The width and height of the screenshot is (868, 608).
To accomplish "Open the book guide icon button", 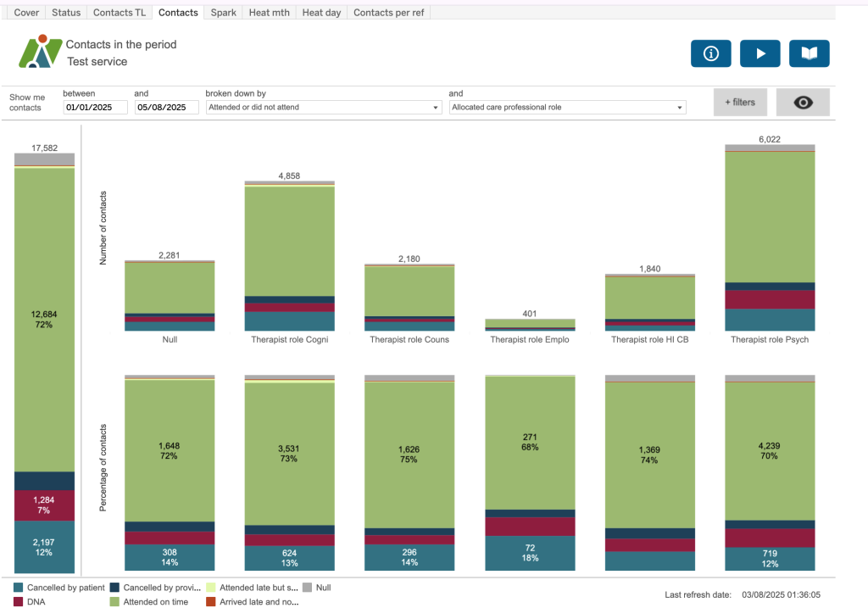I will (809, 53).
